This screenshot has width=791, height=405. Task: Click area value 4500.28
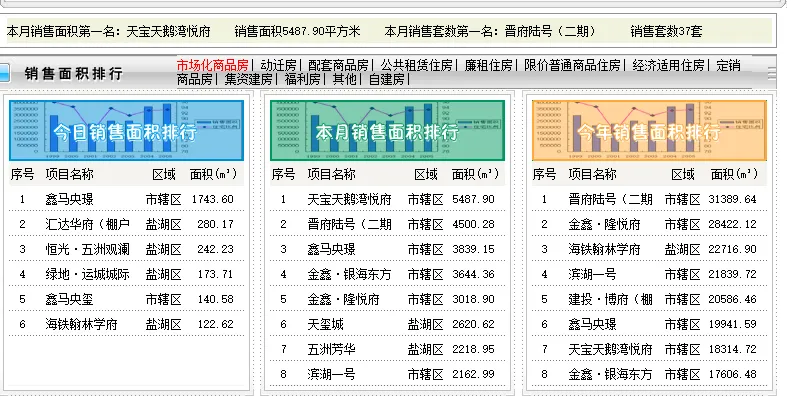pyautogui.click(x=474, y=224)
